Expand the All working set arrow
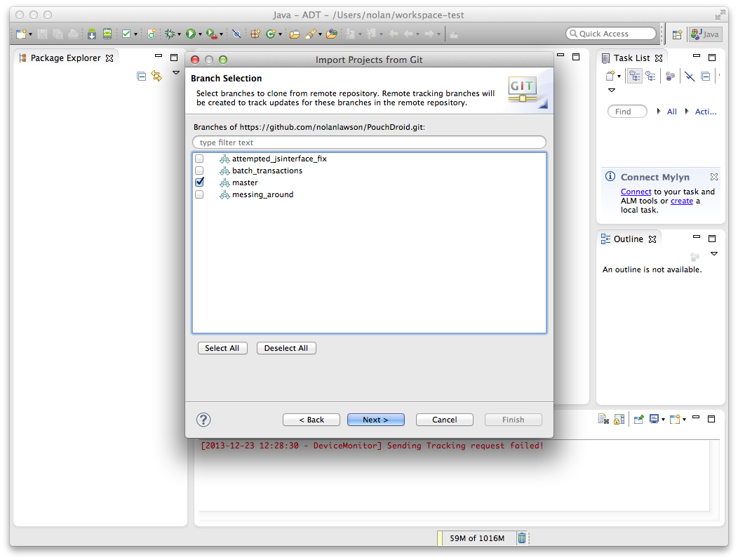Image resolution: width=738 pixels, height=560 pixels. pyautogui.click(x=659, y=111)
